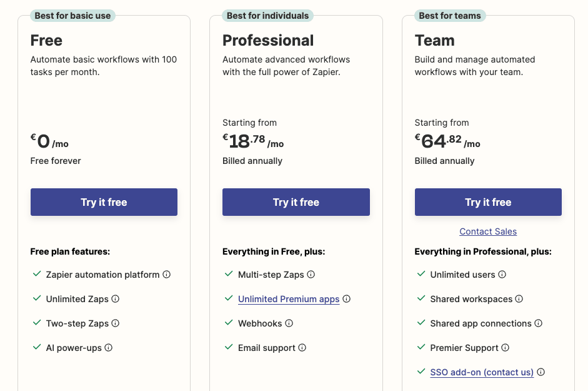Open info icon beside Unlimited Premium apps
The image size is (588, 391).
tap(347, 299)
